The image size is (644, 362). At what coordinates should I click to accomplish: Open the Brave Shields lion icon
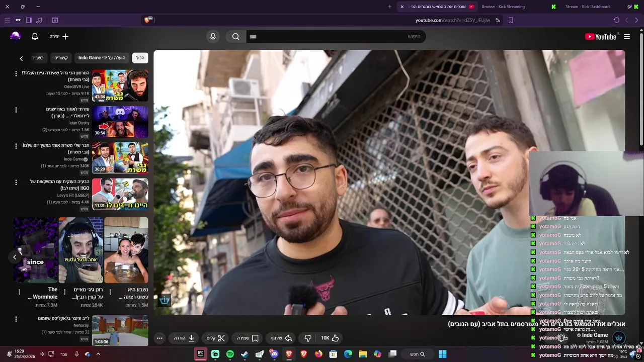coord(147,20)
